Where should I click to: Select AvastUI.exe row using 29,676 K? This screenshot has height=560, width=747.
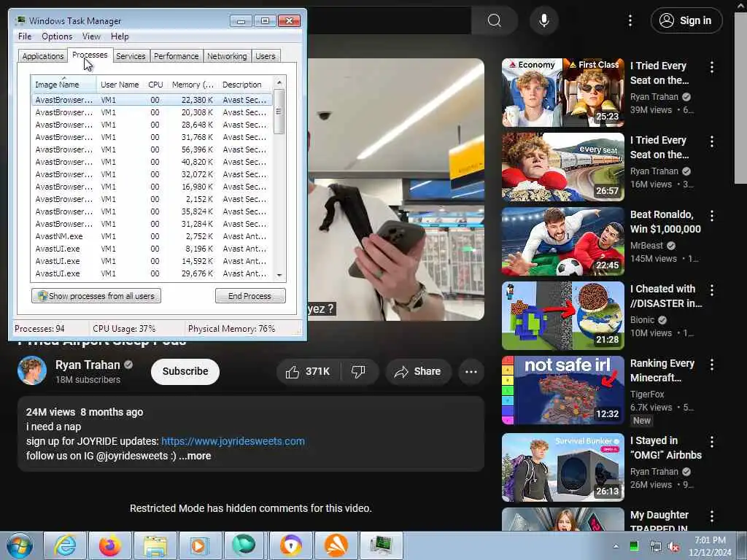click(x=152, y=273)
